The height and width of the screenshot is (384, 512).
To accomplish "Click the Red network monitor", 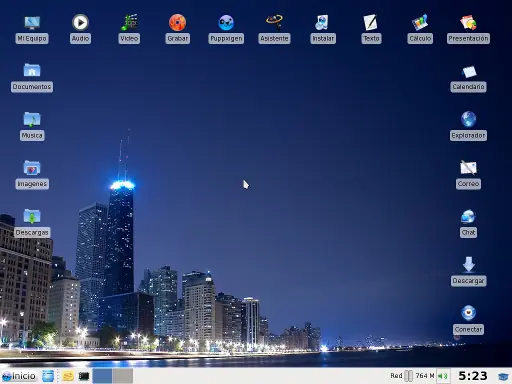I will 401,376.
